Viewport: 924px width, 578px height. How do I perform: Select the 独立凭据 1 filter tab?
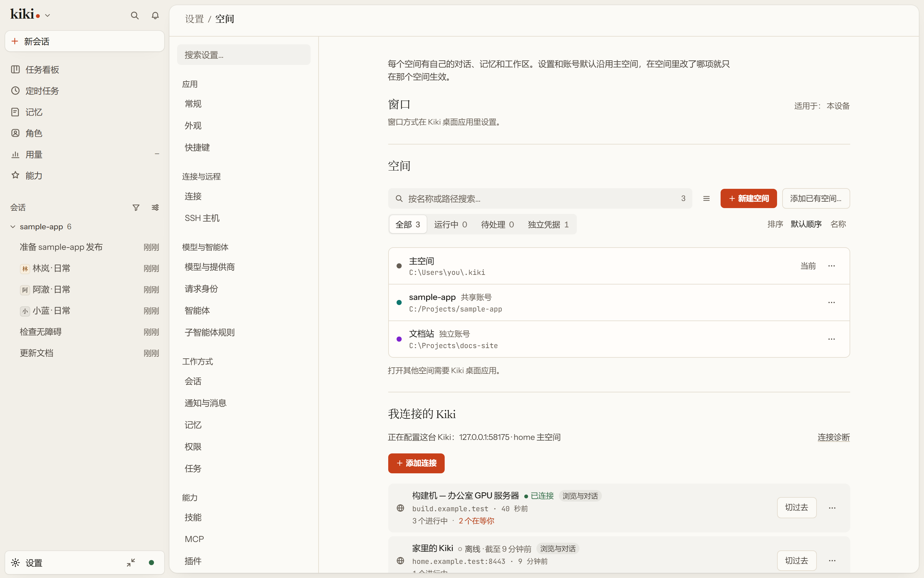[548, 224]
